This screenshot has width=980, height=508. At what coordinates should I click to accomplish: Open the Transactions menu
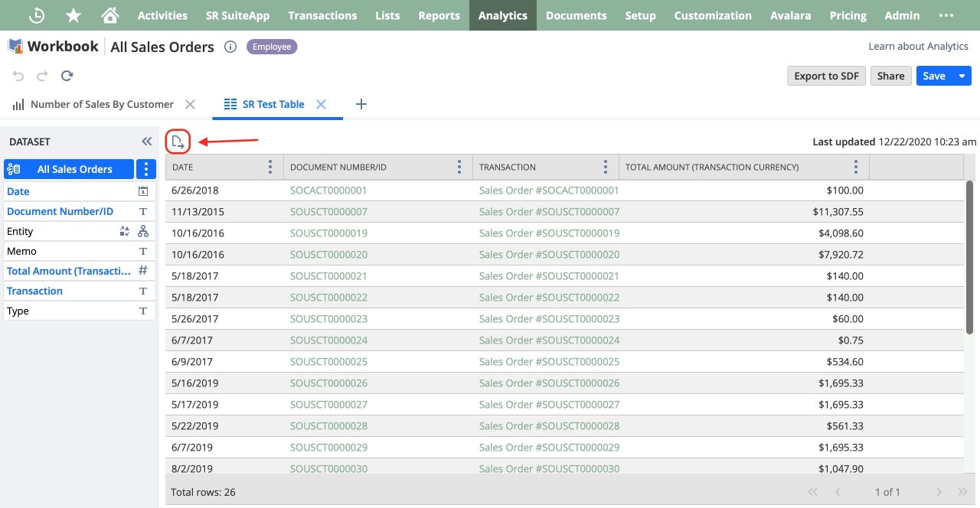[x=322, y=15]
